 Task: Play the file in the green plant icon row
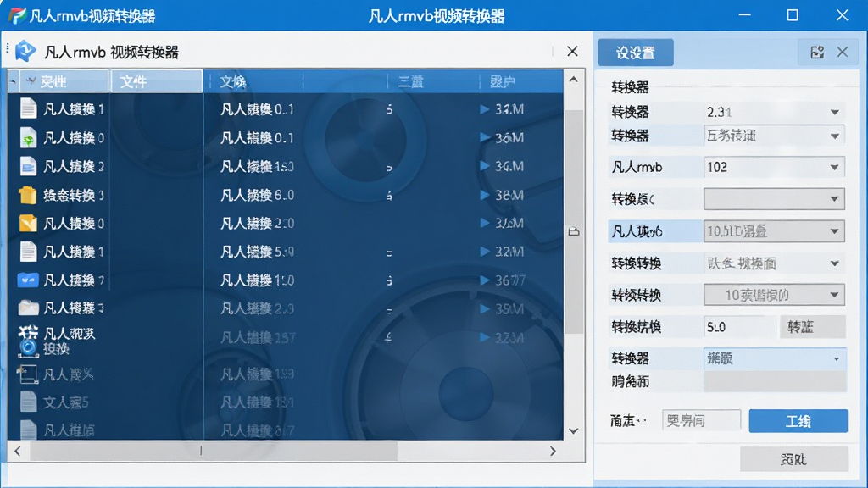point(484,137)
